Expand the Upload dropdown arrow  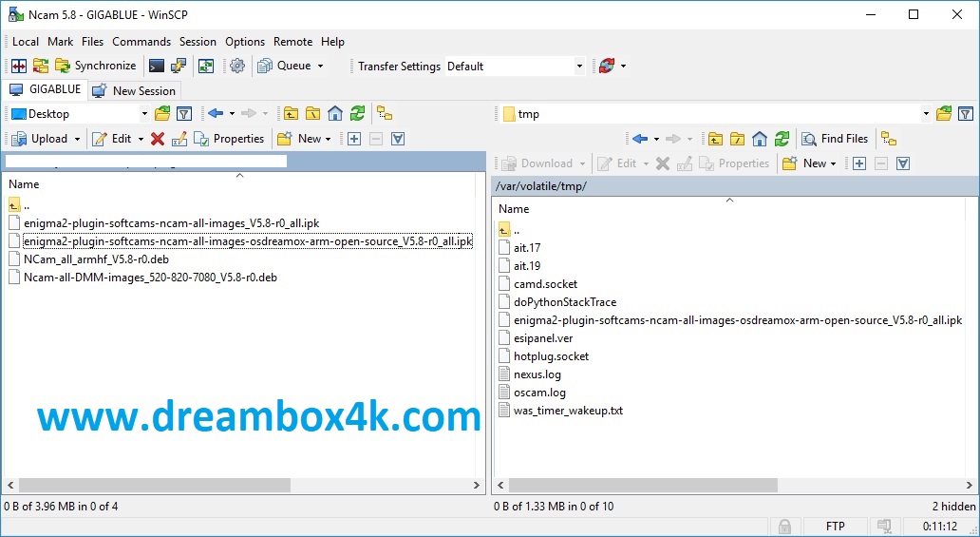pos(78,139)
